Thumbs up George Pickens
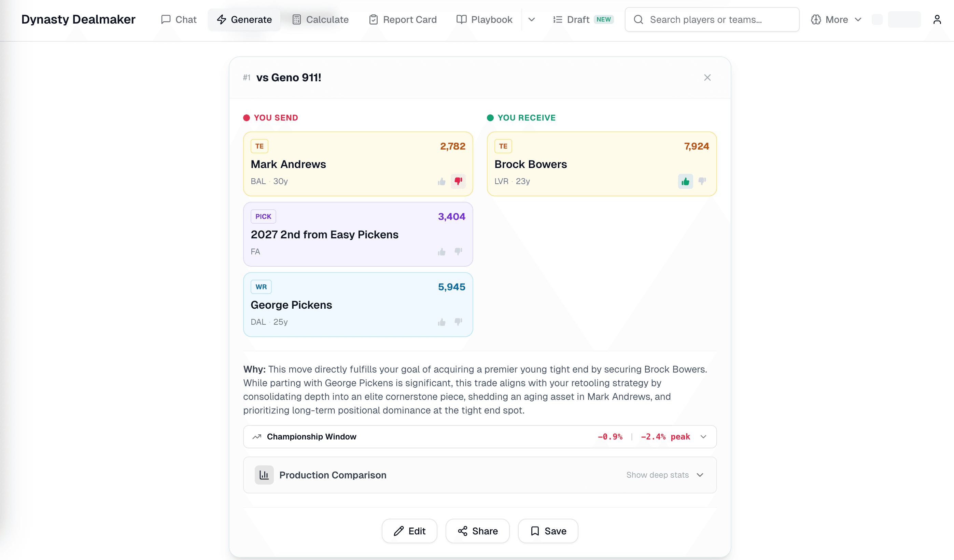 click(441, 322)
